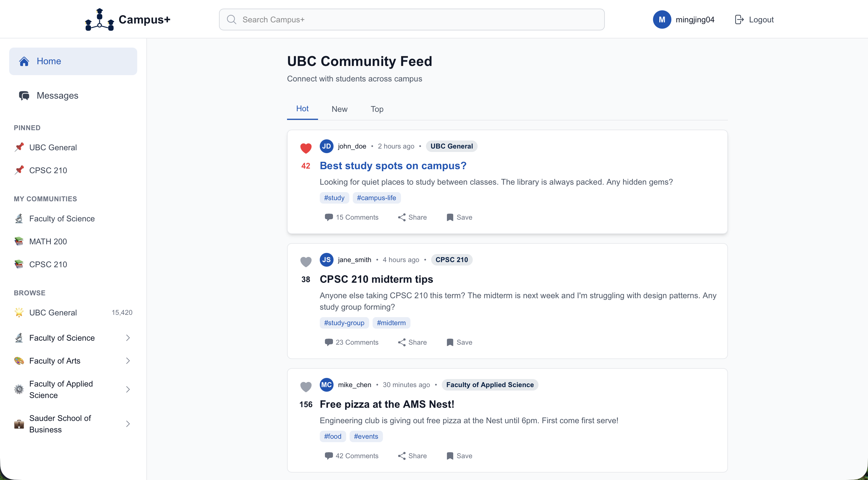
Task: Click the share icon on john_doe's post
Action: 402,217
